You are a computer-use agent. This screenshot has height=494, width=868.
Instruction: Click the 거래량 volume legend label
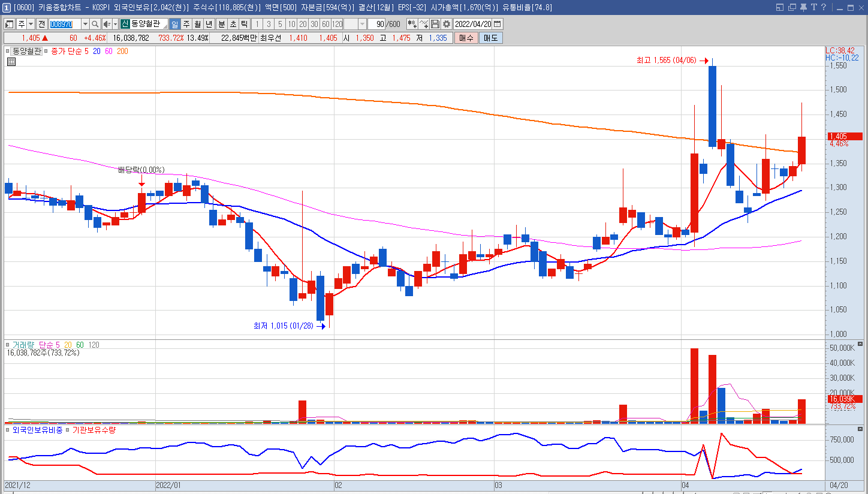click(x=24, y=345)
